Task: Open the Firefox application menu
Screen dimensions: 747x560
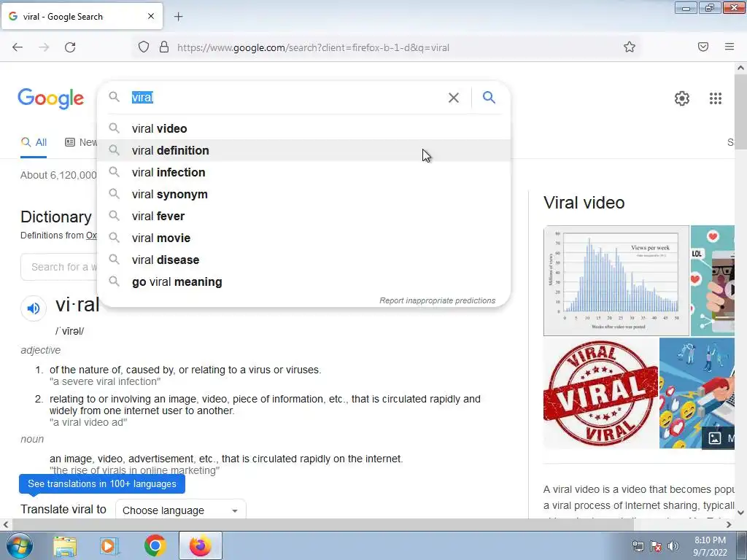Action: [729, 47]
